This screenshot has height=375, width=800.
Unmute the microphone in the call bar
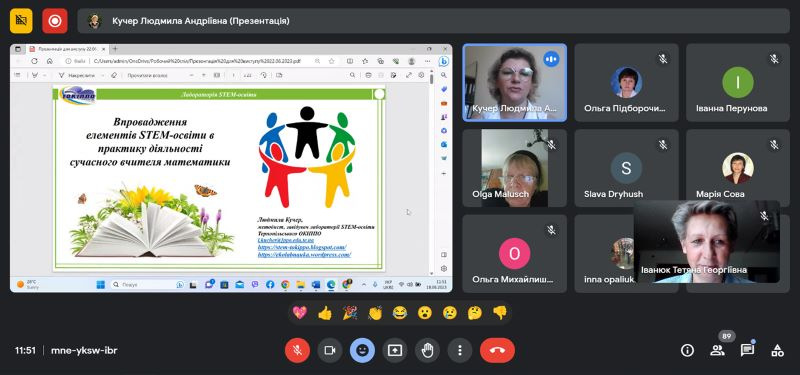[297, 351]
